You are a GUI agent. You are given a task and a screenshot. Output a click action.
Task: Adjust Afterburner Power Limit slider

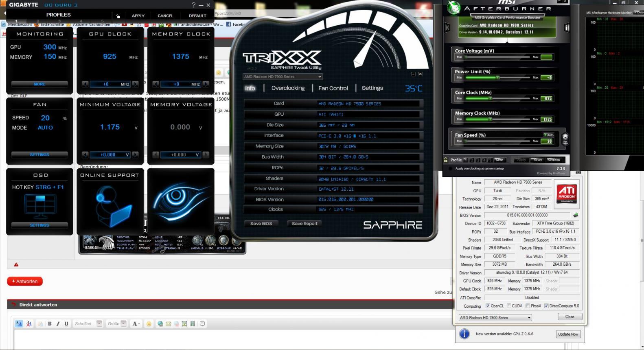[497, 77]
